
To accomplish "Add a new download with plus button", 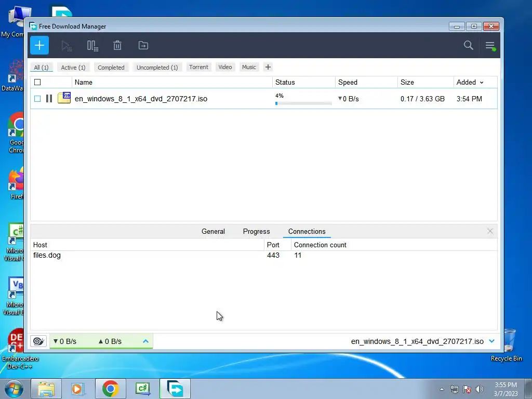I will coord(39,45).
